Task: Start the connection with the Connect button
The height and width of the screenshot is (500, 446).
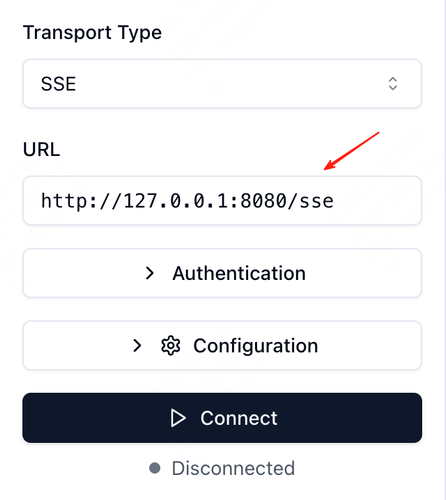Action: click(x=222, y=418)
